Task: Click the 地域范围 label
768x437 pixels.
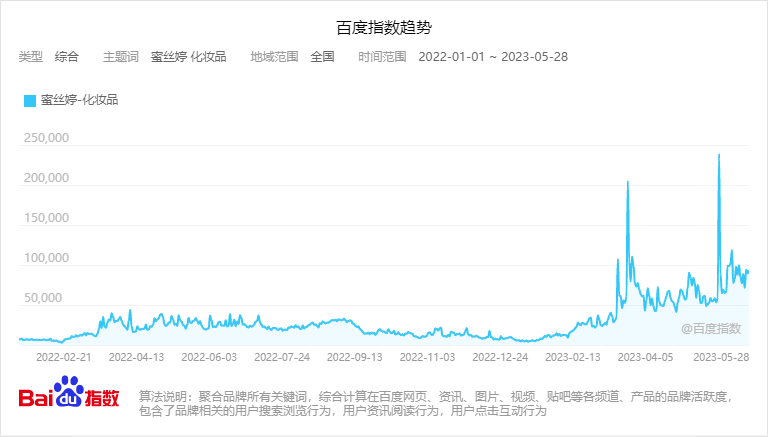Action: (274, 57)
